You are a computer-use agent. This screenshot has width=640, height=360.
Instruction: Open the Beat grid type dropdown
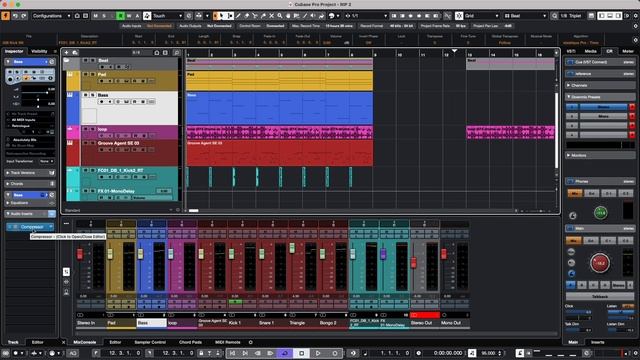pos(525,16)
